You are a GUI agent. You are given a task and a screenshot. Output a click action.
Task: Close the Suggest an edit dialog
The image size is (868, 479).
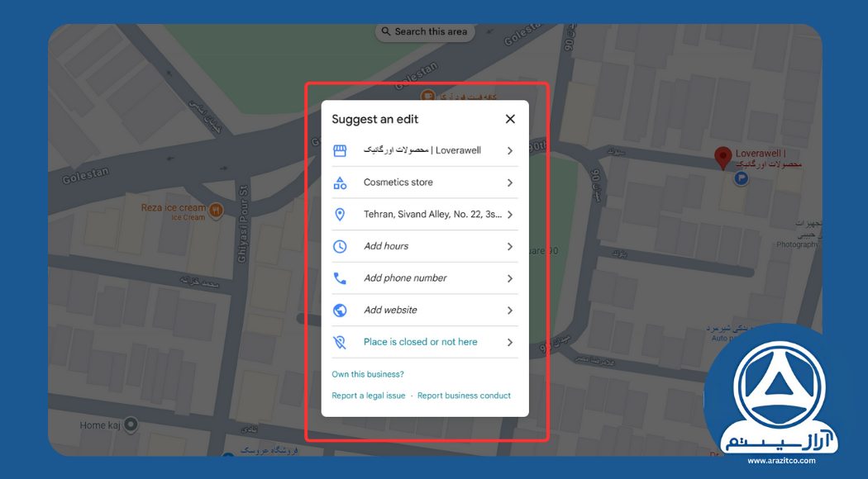click(510, 119)
